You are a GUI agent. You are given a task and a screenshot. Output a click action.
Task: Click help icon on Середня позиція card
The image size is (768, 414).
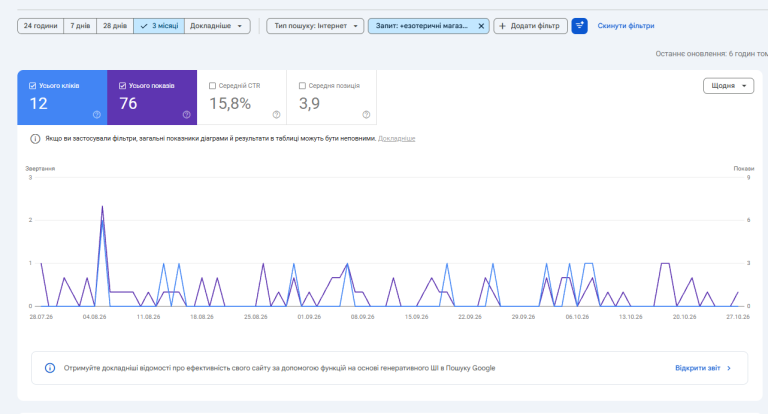pos(366,115)
